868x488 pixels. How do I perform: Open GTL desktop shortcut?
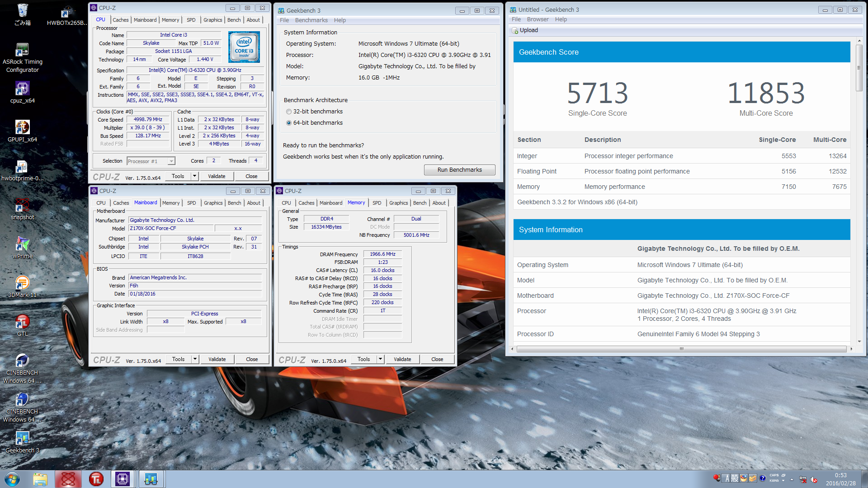pyautogui.click(x=22, y=325)
